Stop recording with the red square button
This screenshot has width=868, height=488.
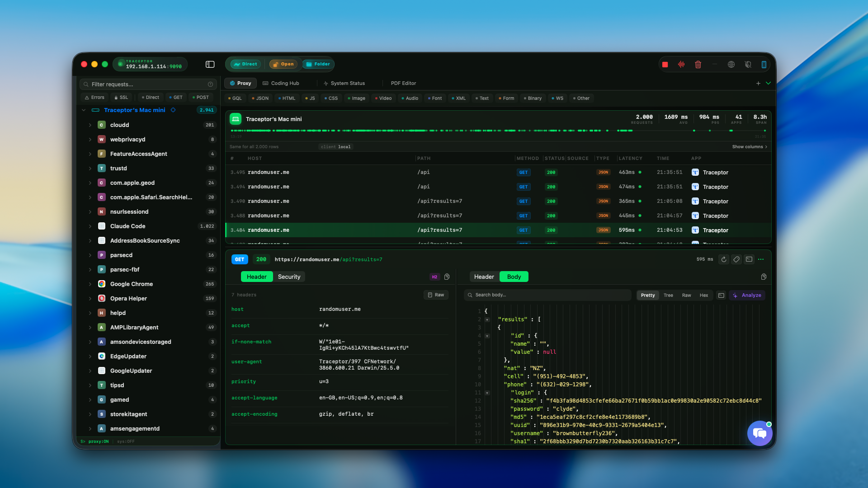click(665, 65)
